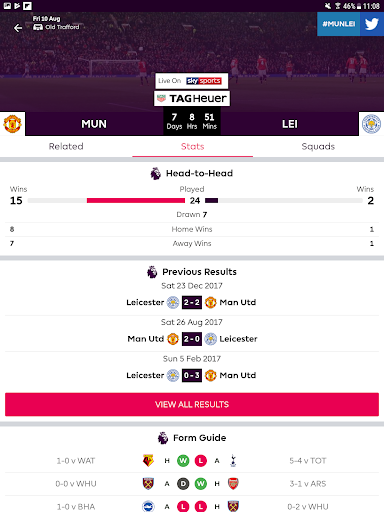Open the Squads tab
This screenshot has height=512, width=384.
point(318,146)
